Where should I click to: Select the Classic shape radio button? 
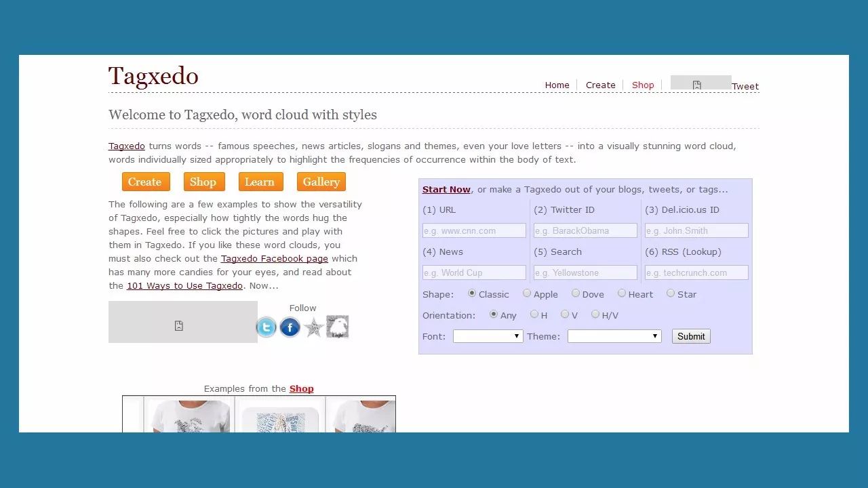coord(472,293)
